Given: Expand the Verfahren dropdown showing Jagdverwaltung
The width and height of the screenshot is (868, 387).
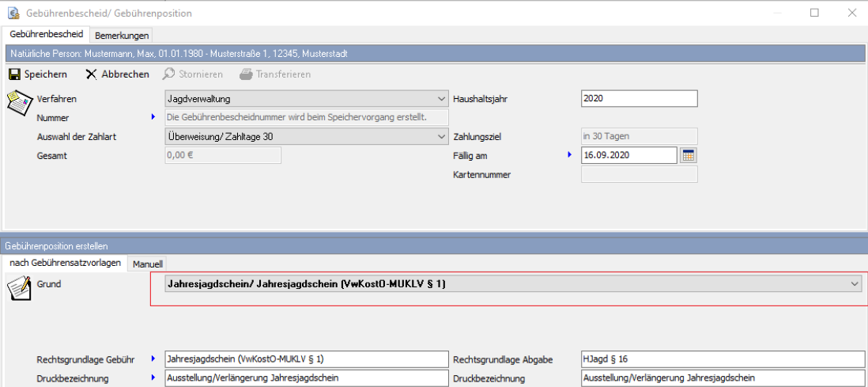Looking at the screenshot, I should 440,99.
